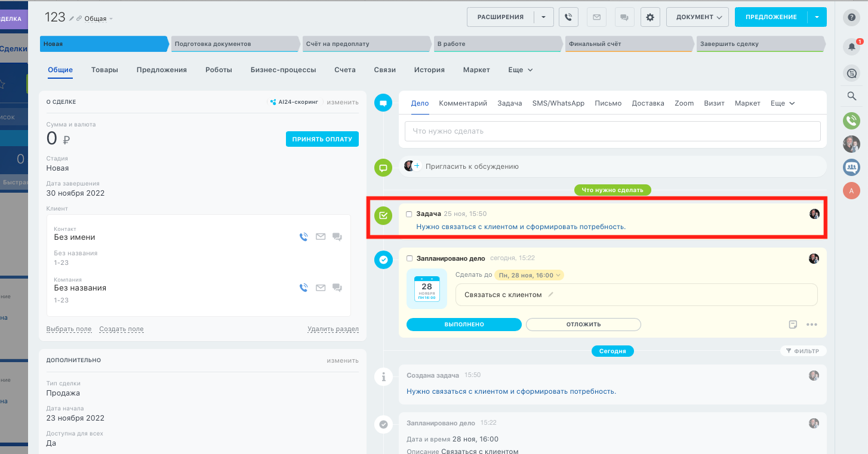Switch to the 'Товары' tab
The image size is (868, 454).
tap(104, 70)
